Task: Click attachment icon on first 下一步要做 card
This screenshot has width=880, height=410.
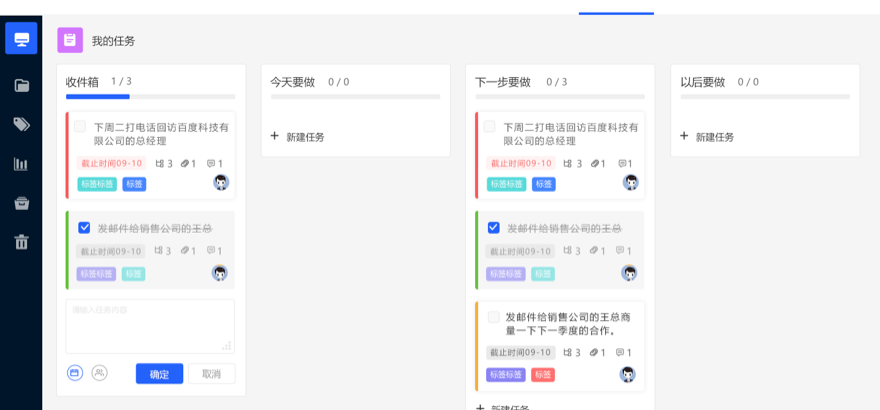Action: (x=595, y=164)
